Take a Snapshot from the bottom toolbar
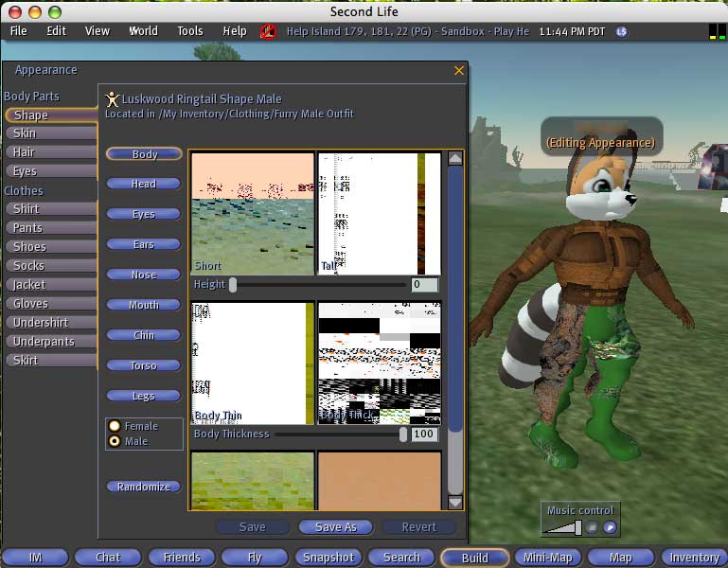This screenshot has height=568, width=728. click(328, 558)
